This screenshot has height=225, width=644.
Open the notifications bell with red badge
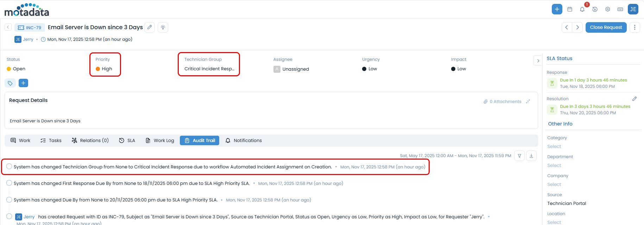582,9
